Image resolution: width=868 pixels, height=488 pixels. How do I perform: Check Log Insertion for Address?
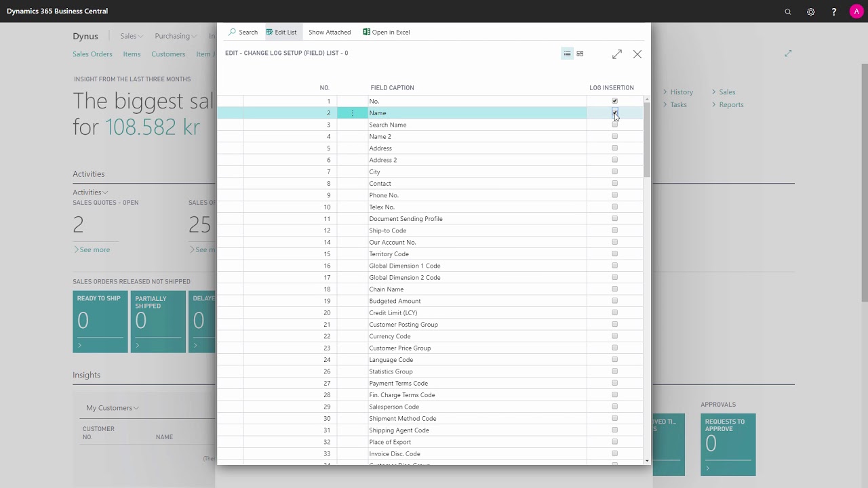point(615,148)
